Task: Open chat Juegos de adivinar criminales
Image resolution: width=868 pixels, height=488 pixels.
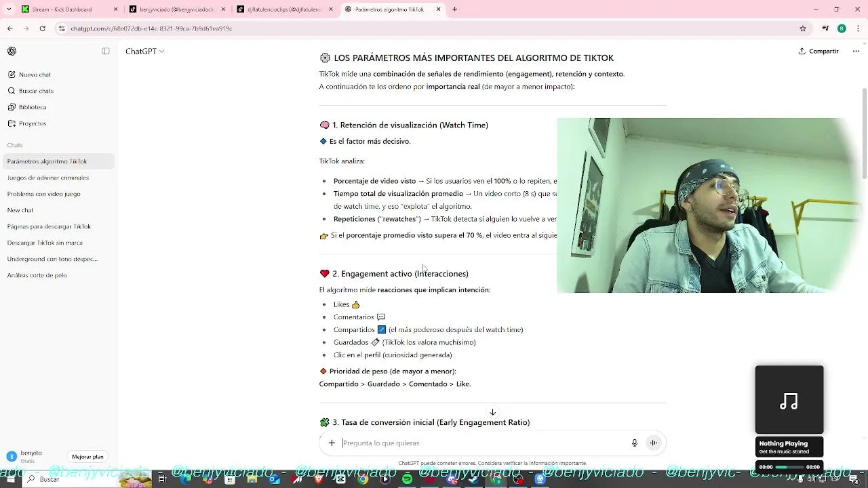Action: 48,178
